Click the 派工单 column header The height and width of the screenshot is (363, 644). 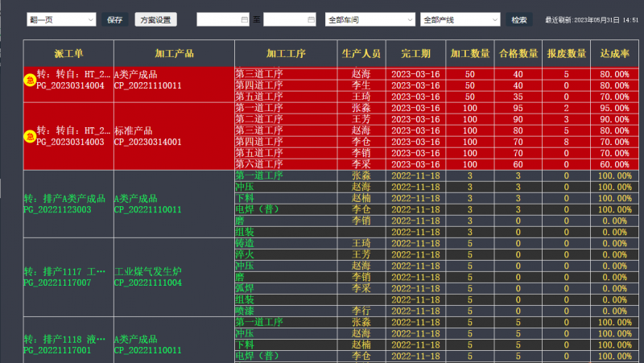(68, 54)
